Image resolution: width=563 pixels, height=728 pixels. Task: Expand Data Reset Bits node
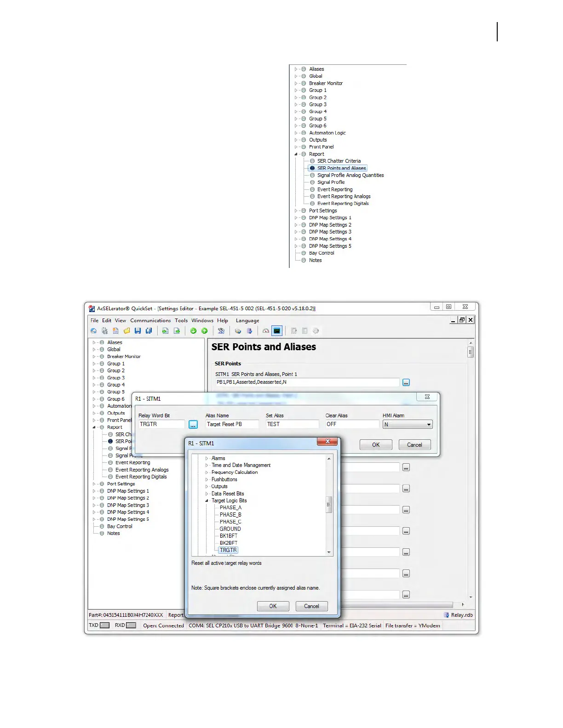click(x=207, y=494)
